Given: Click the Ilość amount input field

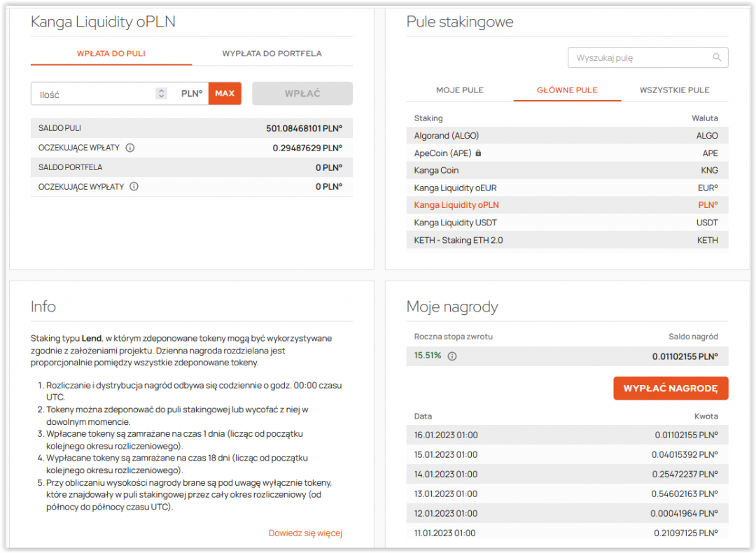Looking at the screenshot, I should [x=94, y=94].
